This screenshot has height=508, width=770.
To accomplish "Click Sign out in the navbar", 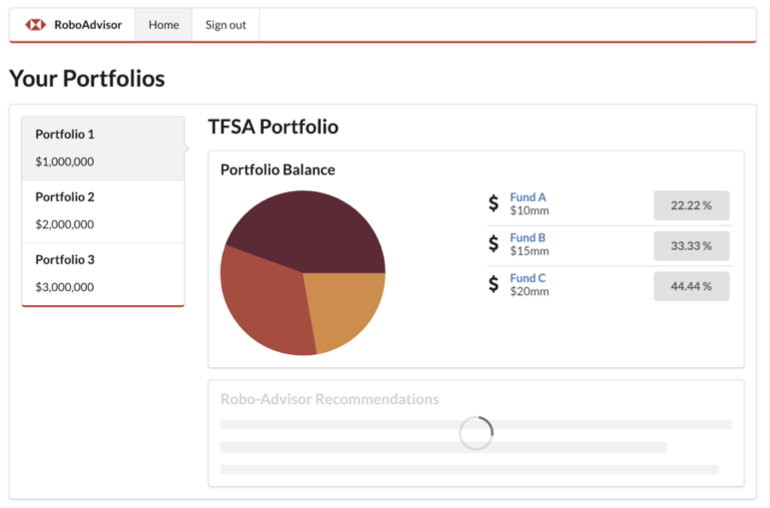I will click(x=225, y=25).
